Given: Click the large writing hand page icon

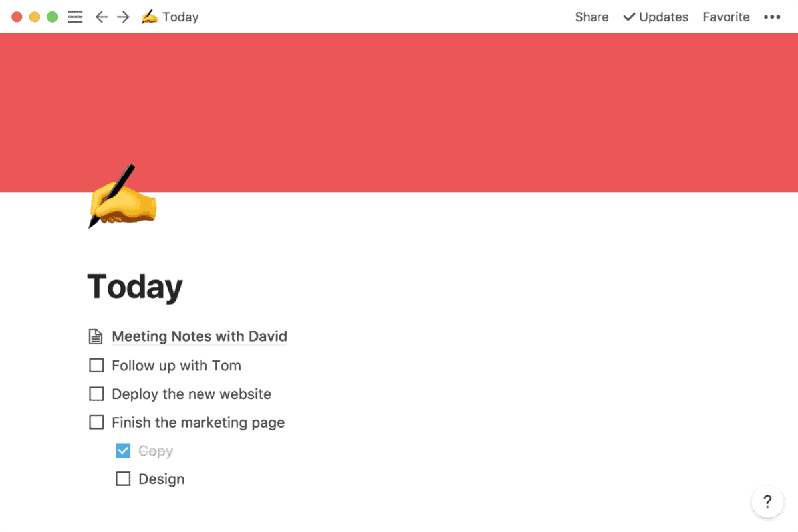Looking at the screenshot, I should tap(122, 197).
